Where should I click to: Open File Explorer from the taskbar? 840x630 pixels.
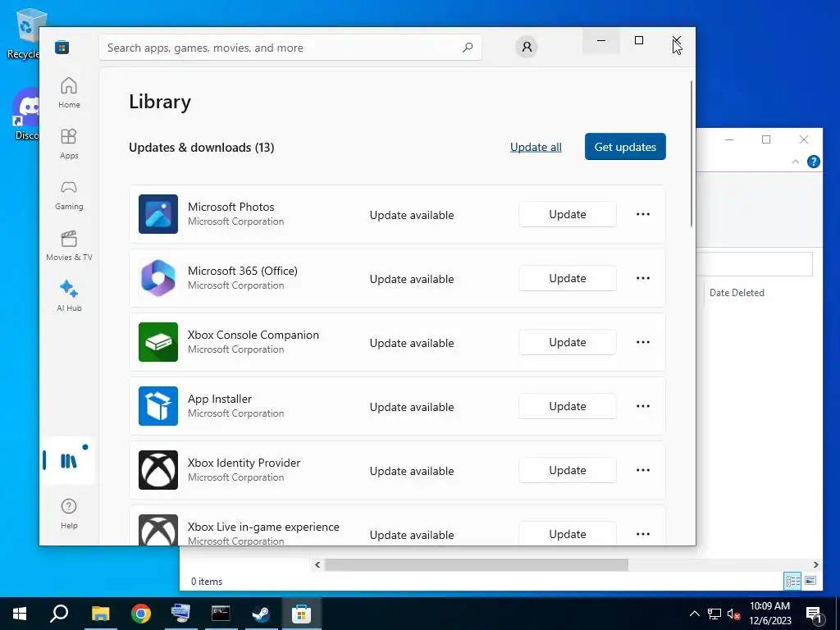click(100, 614)
